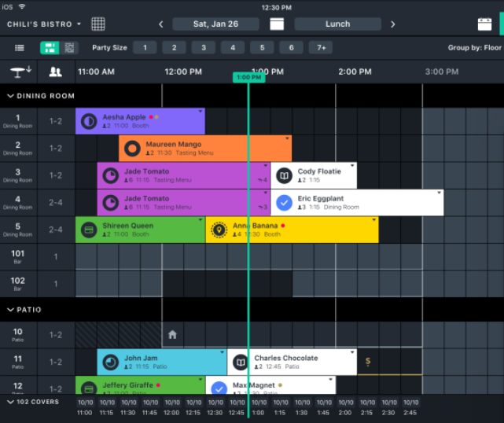Click the 11:00 AM time header
The height and width of the screenshot is (423, 504).
point(96,72)
